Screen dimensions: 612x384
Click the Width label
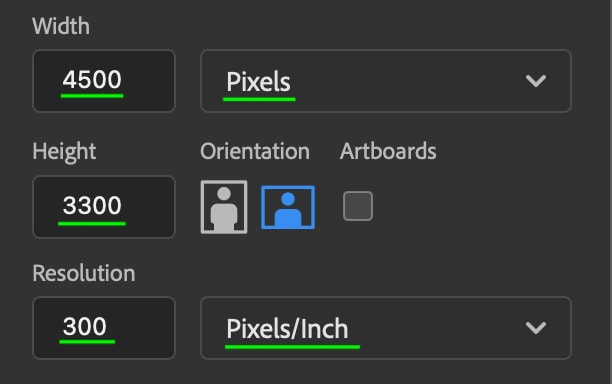pos(61,26)
